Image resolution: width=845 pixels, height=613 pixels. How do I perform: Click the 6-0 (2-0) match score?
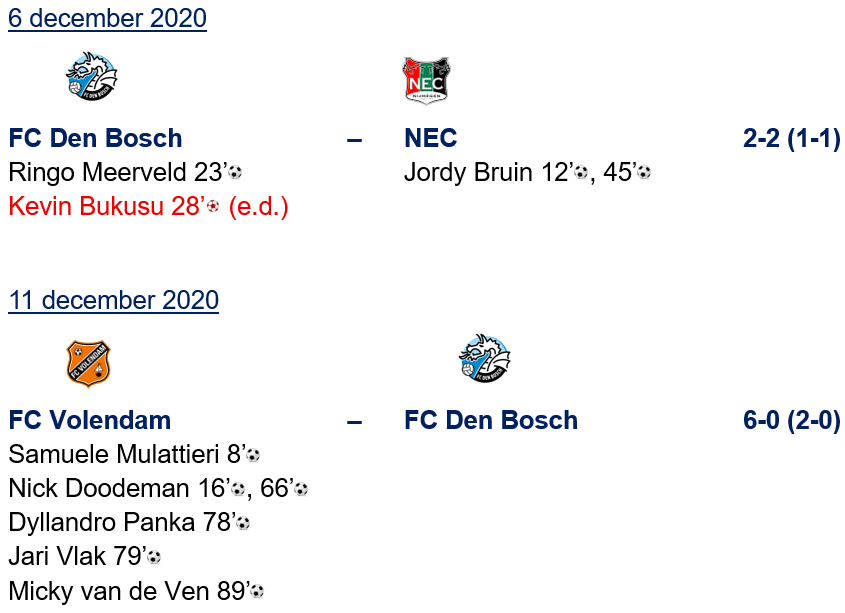click(x=791, y=420)
